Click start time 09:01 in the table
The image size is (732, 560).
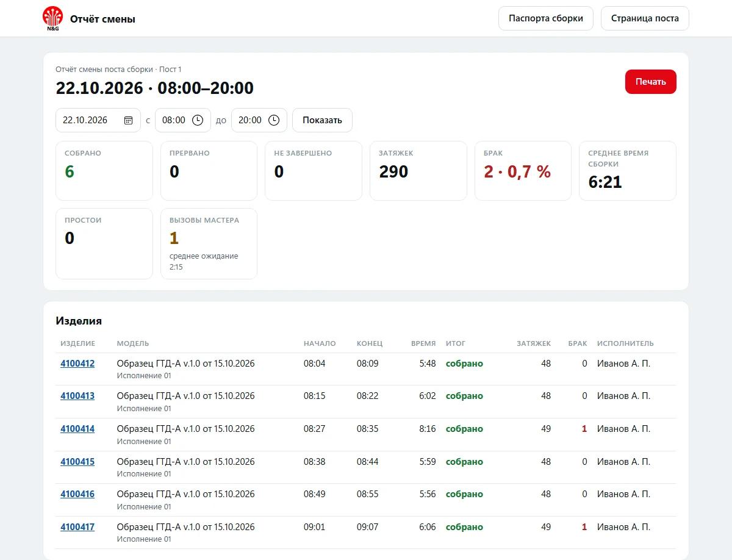[315, 527]
